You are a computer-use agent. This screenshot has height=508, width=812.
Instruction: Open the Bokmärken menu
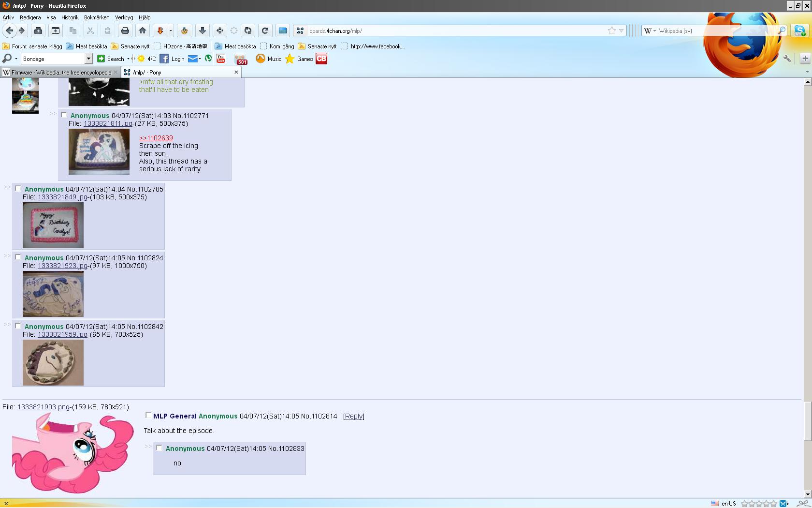(97, 17)
